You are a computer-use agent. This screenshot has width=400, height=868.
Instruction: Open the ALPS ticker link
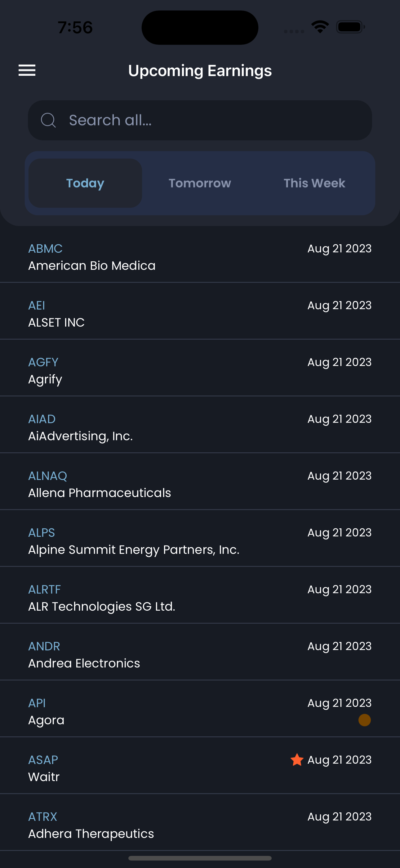(x=42, y=533)
